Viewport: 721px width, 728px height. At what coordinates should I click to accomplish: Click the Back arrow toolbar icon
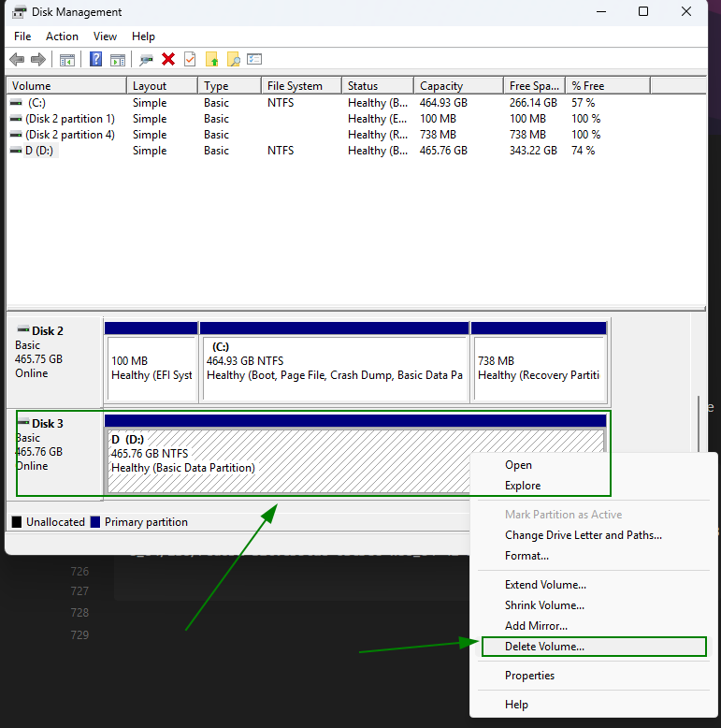pyautogui.click(x=17, y=60)
